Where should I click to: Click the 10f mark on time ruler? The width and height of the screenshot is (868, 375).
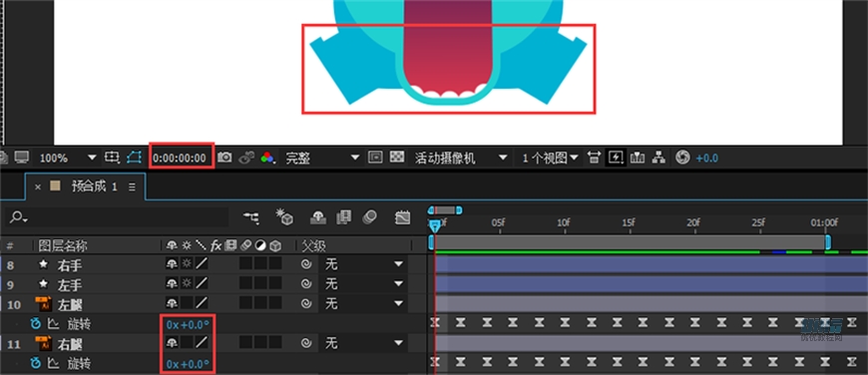(563, 222)
